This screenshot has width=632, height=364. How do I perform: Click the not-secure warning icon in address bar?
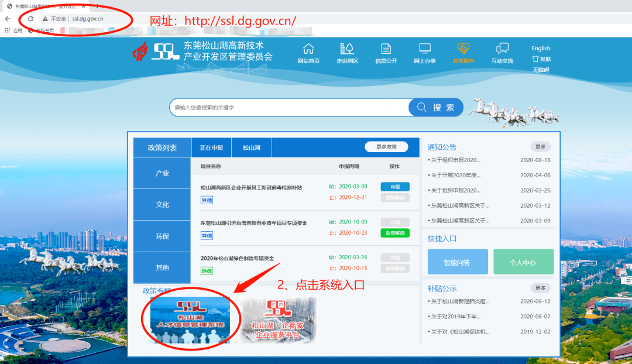click(45, 19)
